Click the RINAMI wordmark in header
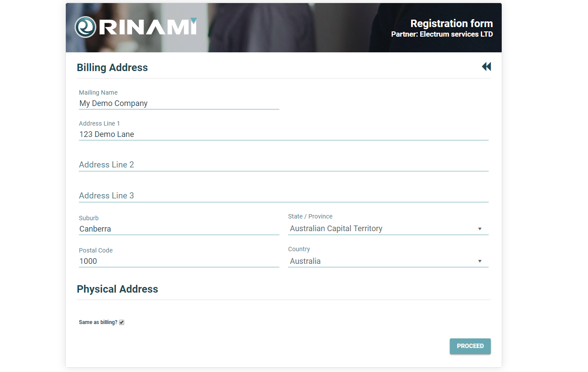The image size is (588, 372). click(x=148, y=27)
